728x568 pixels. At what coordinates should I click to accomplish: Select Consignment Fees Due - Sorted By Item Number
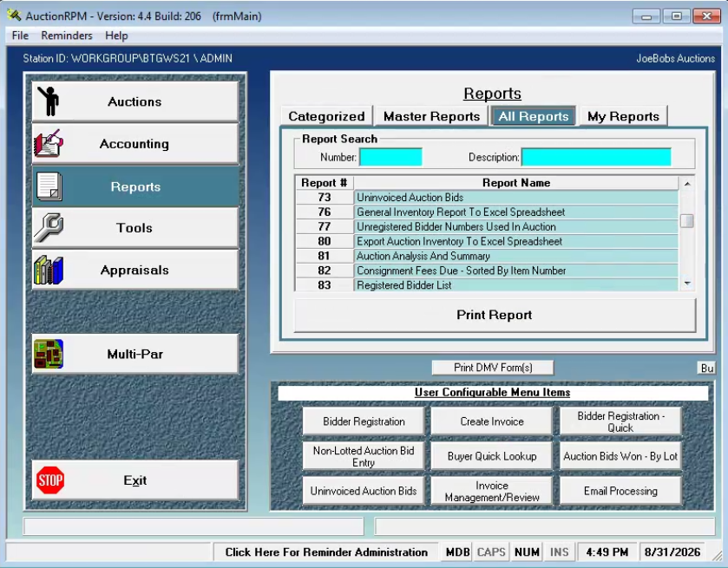click(515, 271)
